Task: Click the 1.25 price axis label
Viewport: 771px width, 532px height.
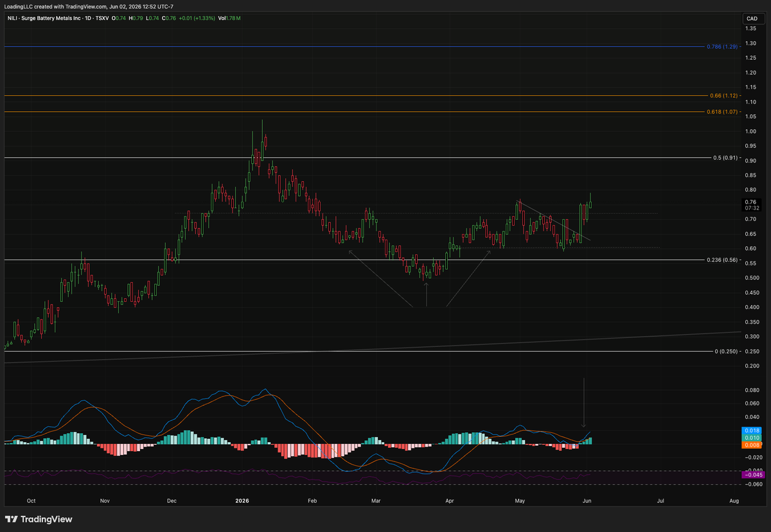Action: [750, 58]
